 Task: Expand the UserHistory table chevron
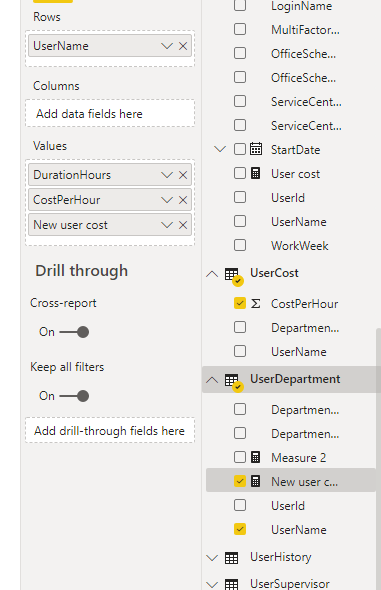212,558
